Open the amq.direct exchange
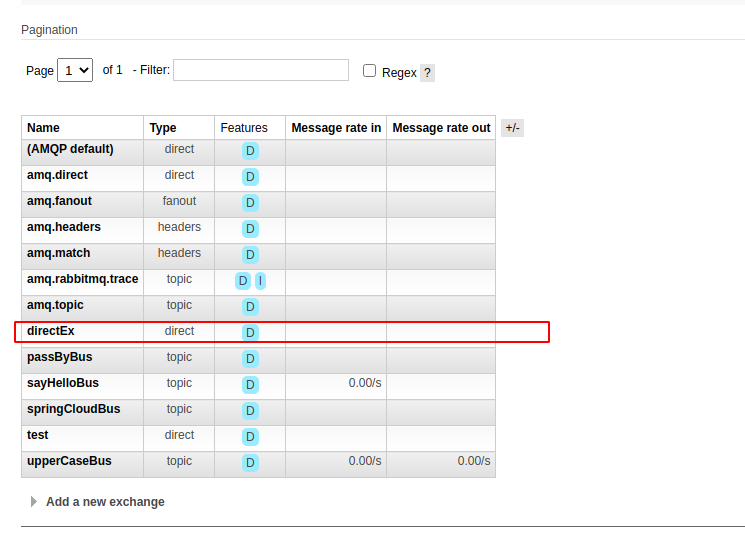Image resolution: width=745 pixels, height=533 pixels. (57, 175)
